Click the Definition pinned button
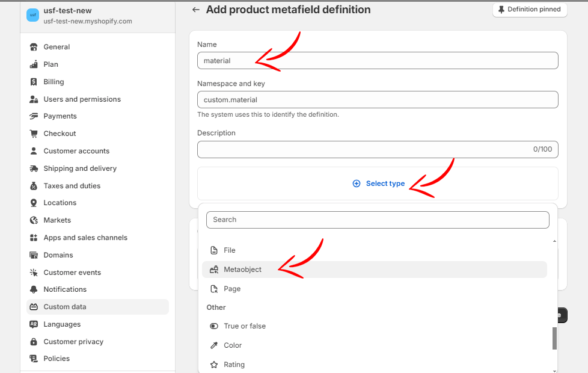 [530, 10]
